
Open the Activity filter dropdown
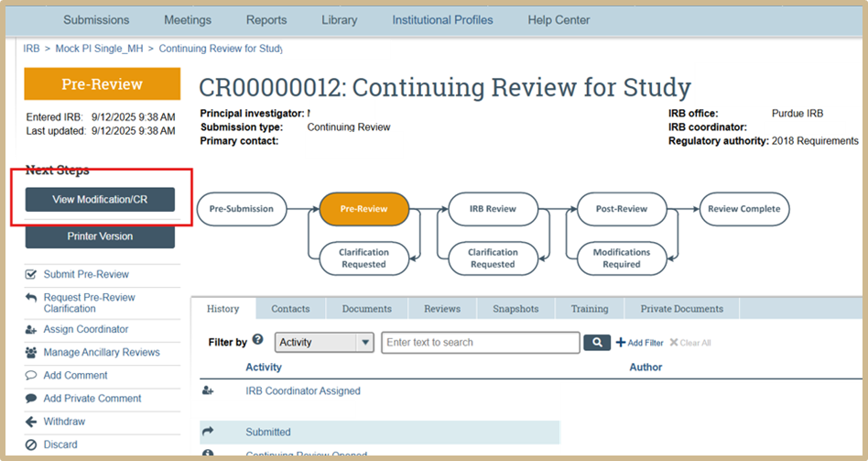tap(324, 343)
